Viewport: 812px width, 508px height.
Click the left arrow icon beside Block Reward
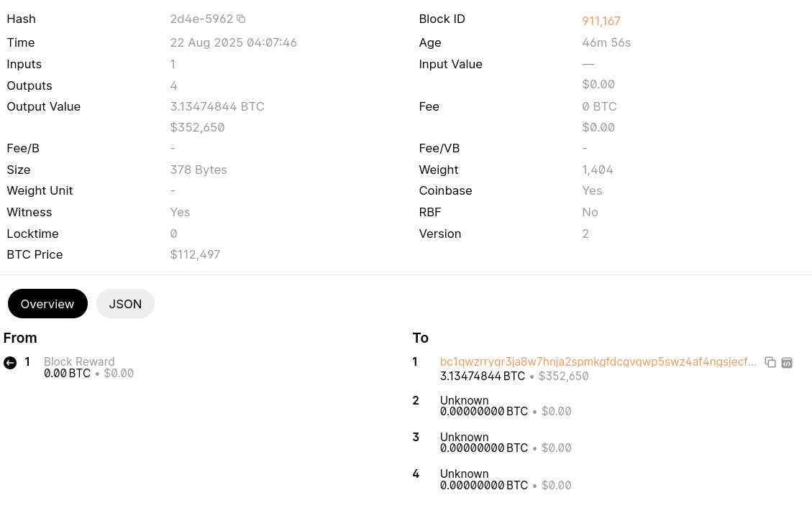(x=10, y=363)
